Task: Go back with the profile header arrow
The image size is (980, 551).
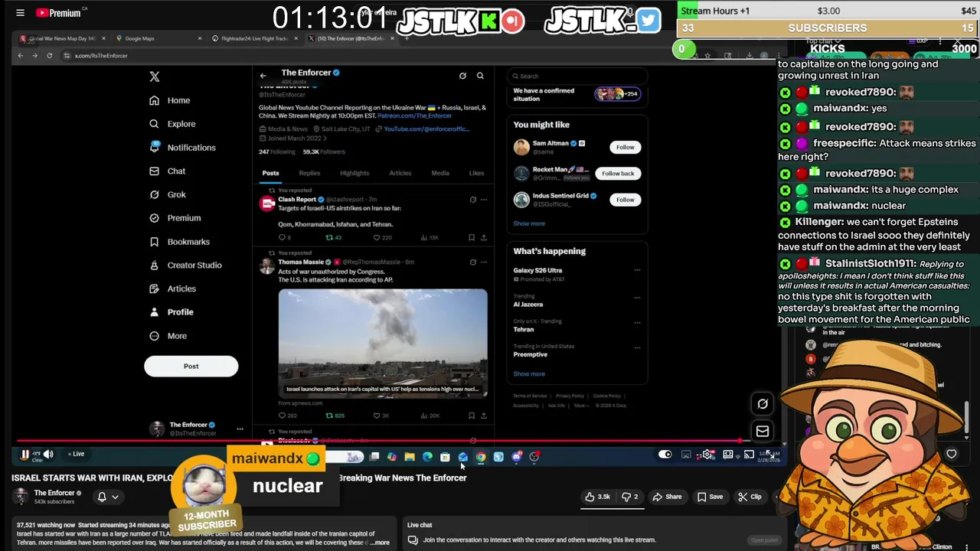Action: (x=263, y=76)
